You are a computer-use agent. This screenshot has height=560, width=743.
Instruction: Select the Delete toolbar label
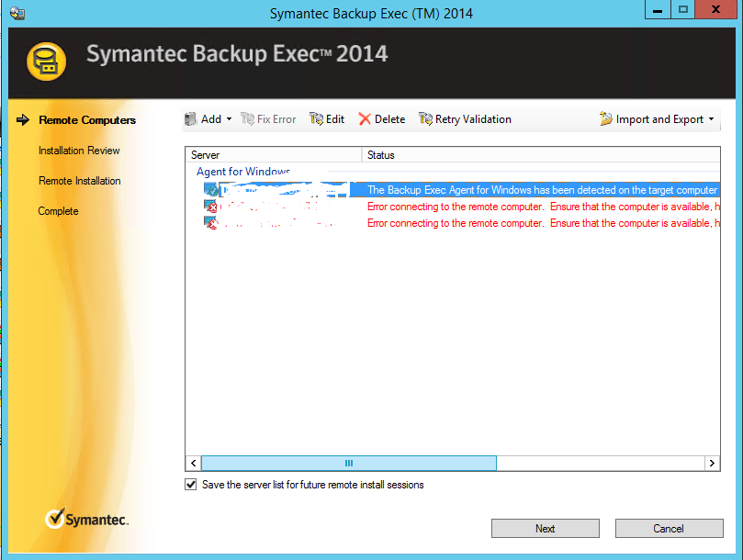pyautogui.click(x=389, y=119)
